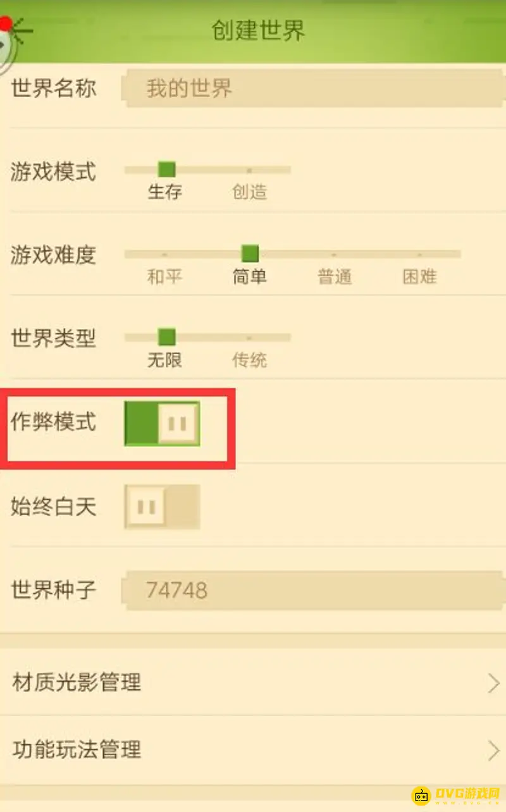
Task: Click the DVG游戏网 logo icon
Action: 421,795
